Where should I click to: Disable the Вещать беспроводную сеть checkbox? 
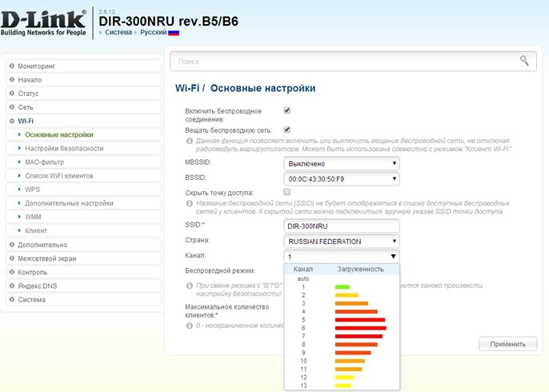287,129
